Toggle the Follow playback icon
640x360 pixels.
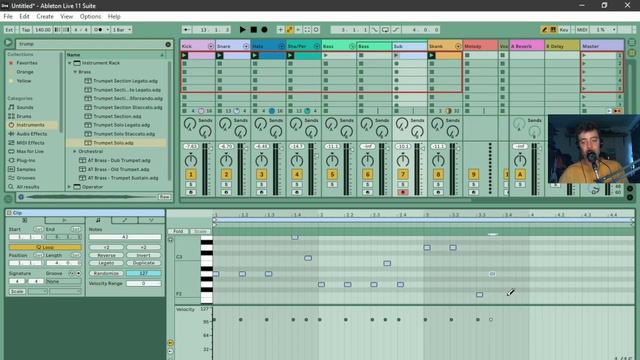coord(186,29)
